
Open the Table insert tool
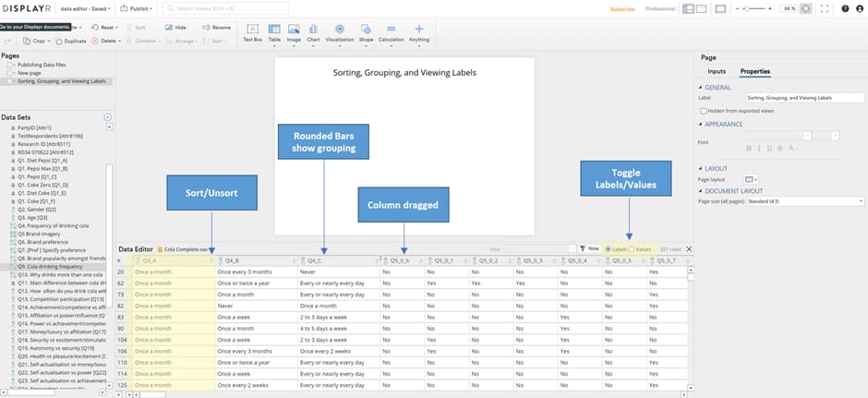click(274, 33)
